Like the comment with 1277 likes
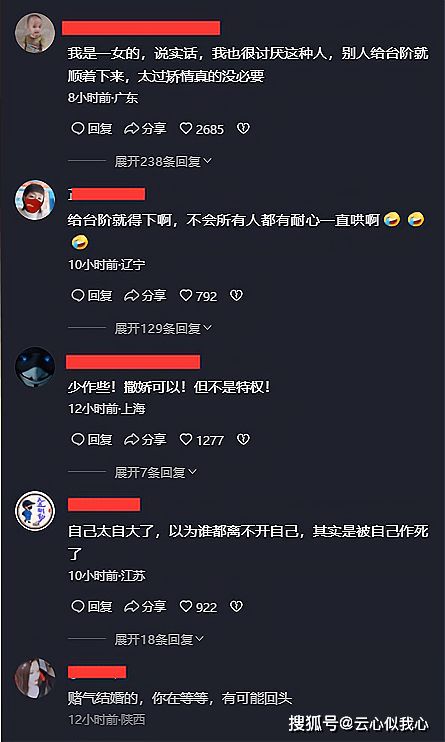 (x=202, y=440)
